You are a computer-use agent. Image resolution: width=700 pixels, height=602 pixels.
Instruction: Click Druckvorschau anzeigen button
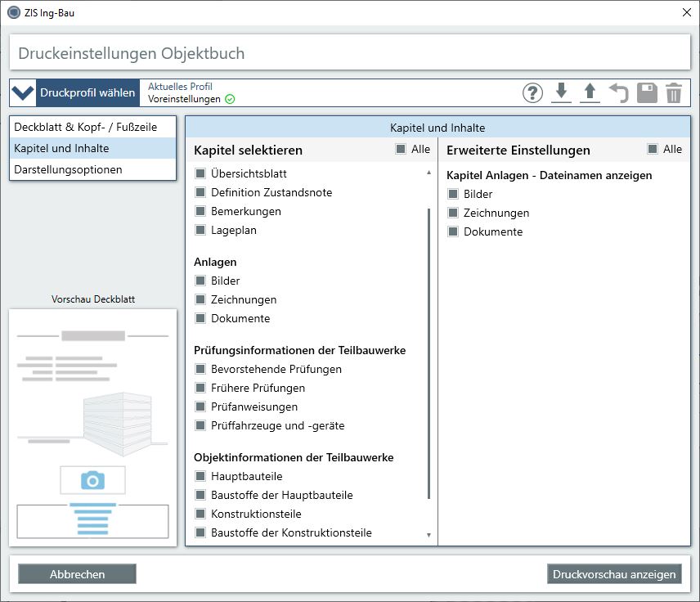point(614,574)
